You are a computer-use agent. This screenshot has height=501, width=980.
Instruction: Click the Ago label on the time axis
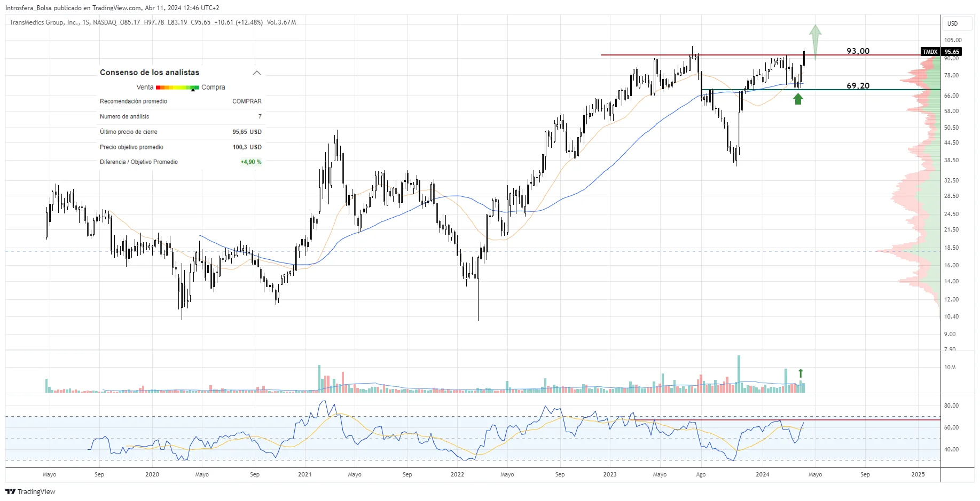pos(701,474)
